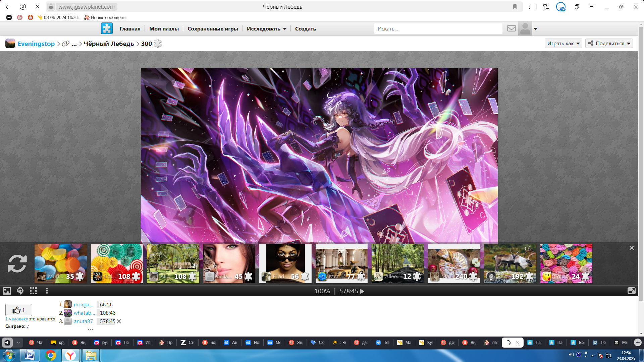Go to Мои пазлы
The width and height of the screenshot is (644, 362).
coord(164,29)
